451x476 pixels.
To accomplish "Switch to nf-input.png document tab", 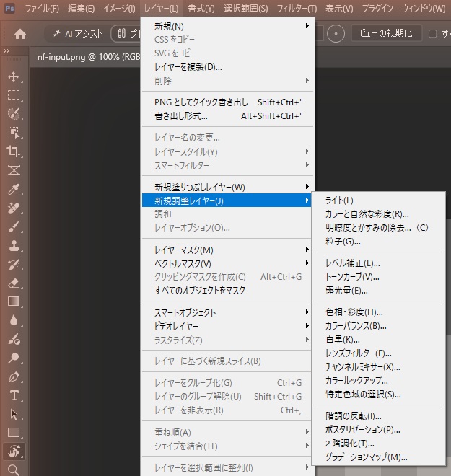I will [88, 57].
